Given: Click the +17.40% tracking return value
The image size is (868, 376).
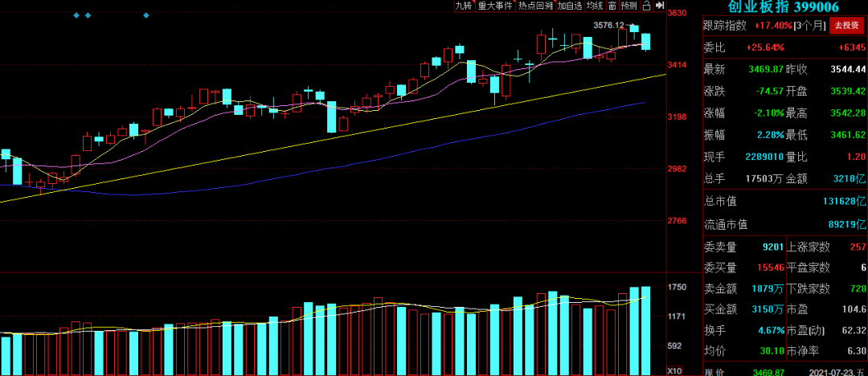Looking at the screenshot, I should coord(773,26).
